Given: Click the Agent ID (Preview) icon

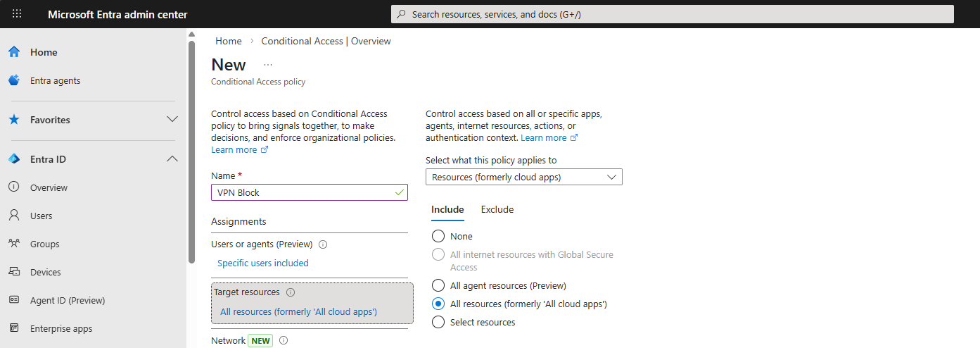Looking at the screenshot, I should pos(14,300).
